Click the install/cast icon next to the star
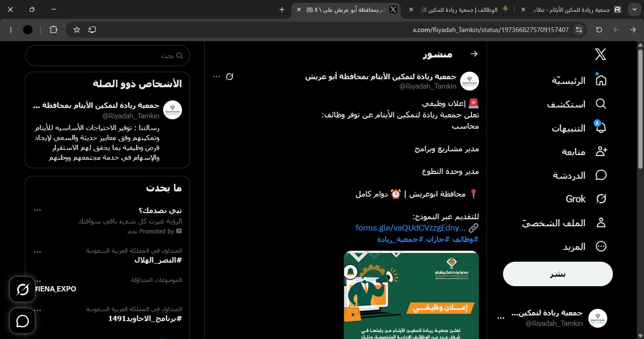Viewport: 644px width, 339px height. [x=92, y=30]
